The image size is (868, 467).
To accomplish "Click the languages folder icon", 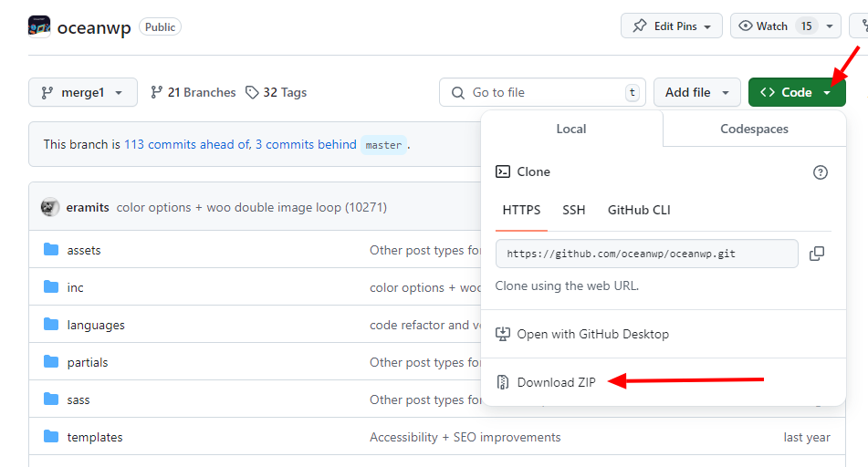I will pos(51,324).
